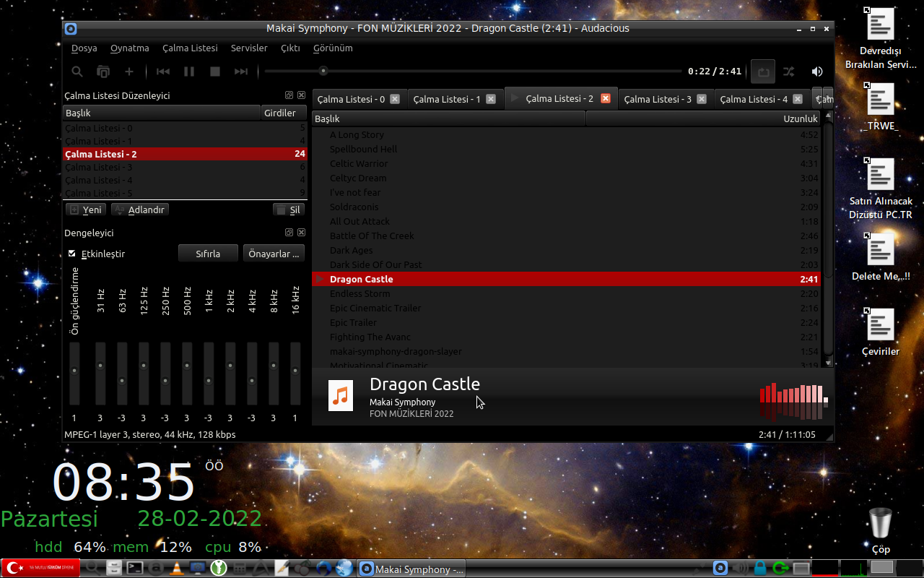This screenshot has height=578, width=924.
Task: Undock the Çalma Listesi Düzenleyici panel
Action: (x=289, y=95)
